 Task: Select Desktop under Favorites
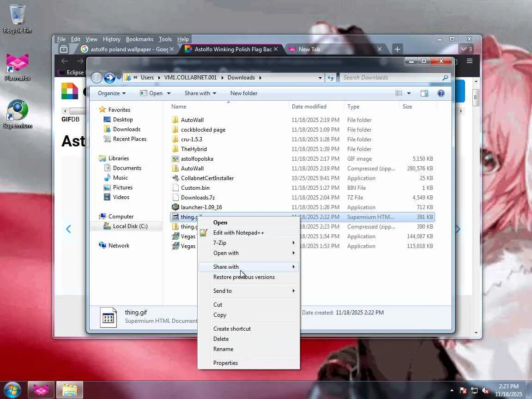(122, 120)
